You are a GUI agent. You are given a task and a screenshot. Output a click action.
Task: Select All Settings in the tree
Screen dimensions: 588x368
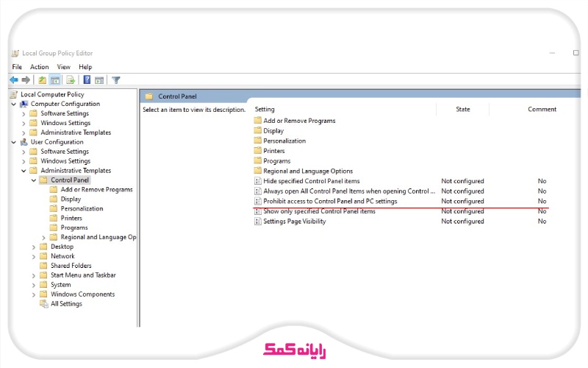click(66, 304)
